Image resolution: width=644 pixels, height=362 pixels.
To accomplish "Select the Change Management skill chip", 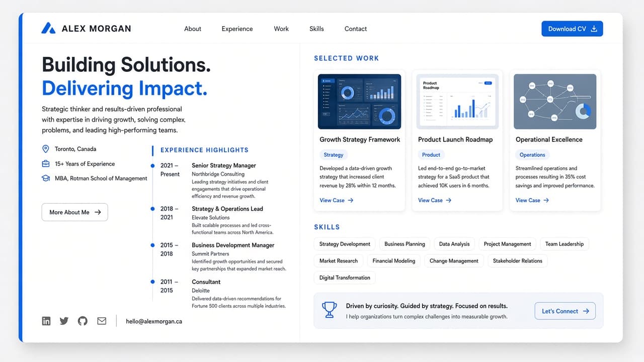I will coord(454,261).
